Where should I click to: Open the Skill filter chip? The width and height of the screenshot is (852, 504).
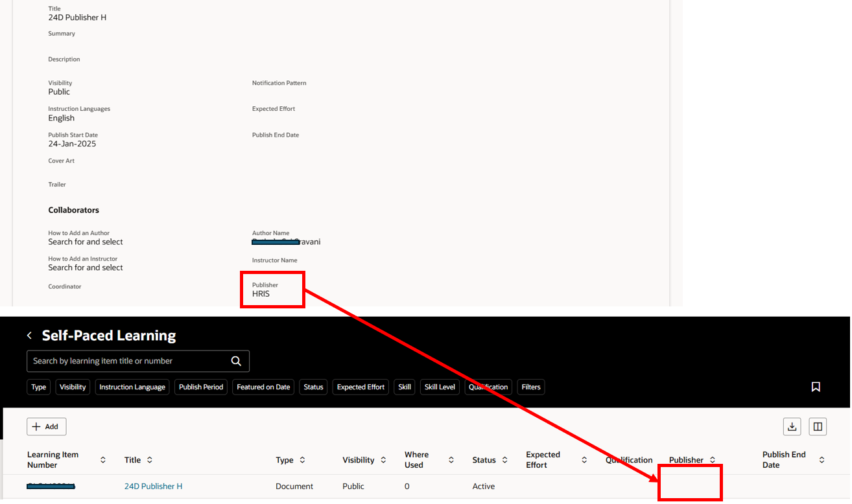click(405, 387)
